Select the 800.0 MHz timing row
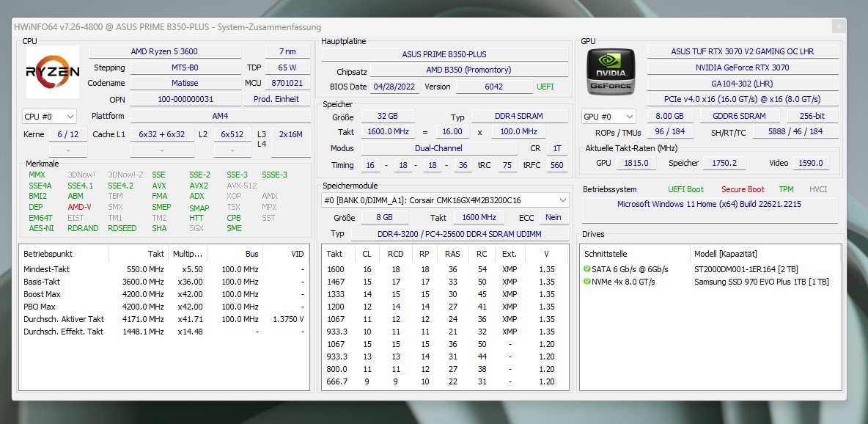868x424 pixels. click(444, 369)
